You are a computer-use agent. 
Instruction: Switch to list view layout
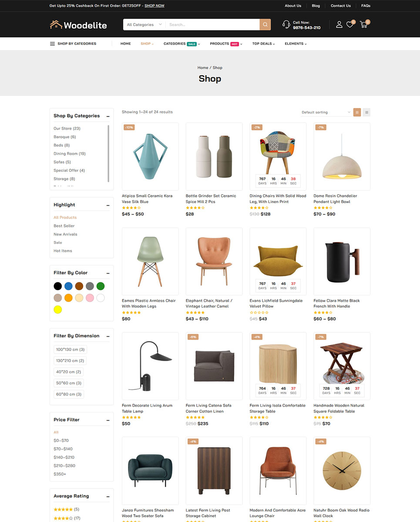coord(366,112)
